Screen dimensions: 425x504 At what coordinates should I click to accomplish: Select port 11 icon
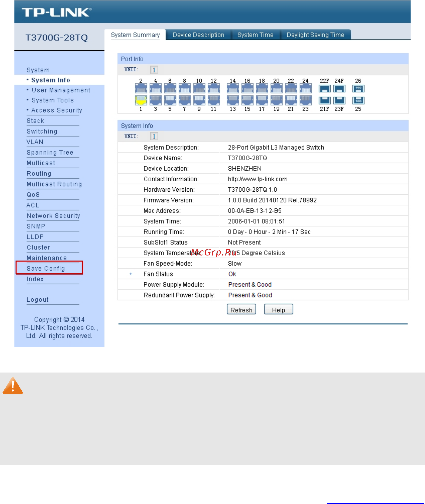[x=214, y=100]
